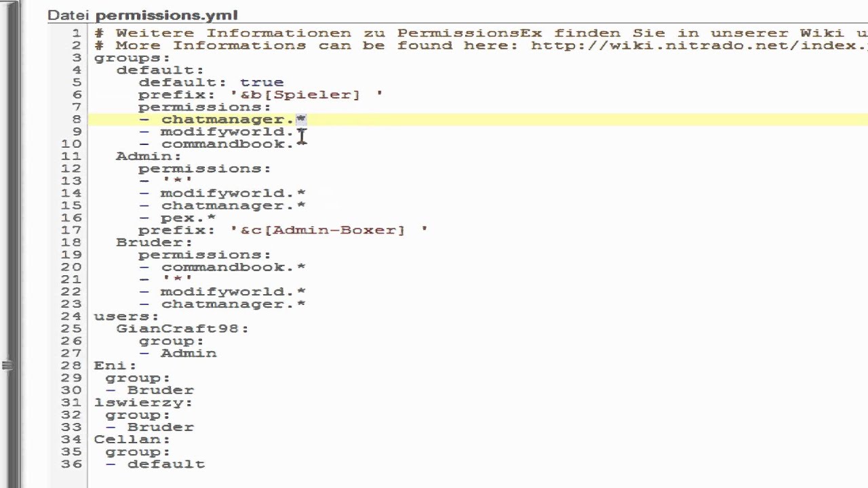Click the permissions.yml file name header
The image size is (868, 488).
click(x=166, y=15)
